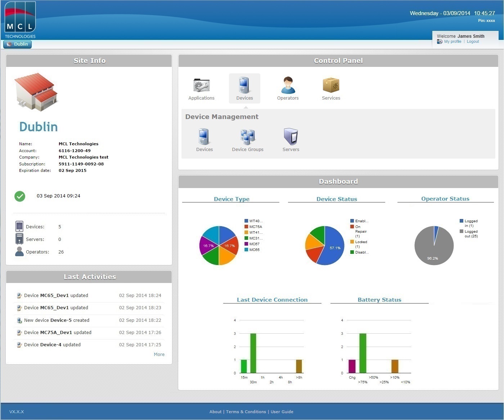Click the WT40 blue legend swatch
Image resolution: width=504 pixels, height=420 pixels.
pos(246,221)
